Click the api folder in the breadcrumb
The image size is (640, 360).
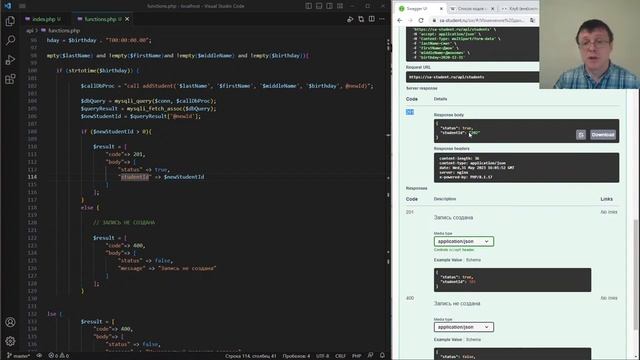[29, 31]
